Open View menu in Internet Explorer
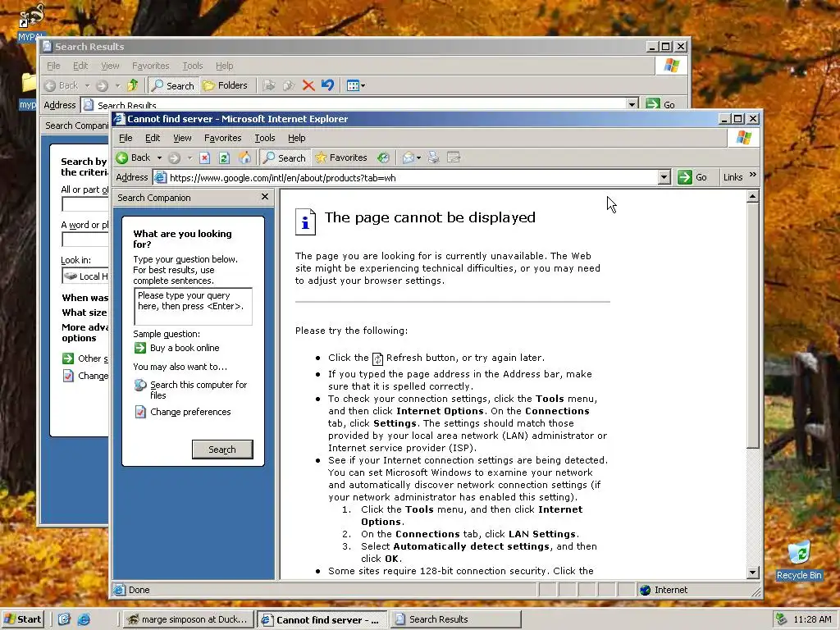 click(x=182, y=138)
